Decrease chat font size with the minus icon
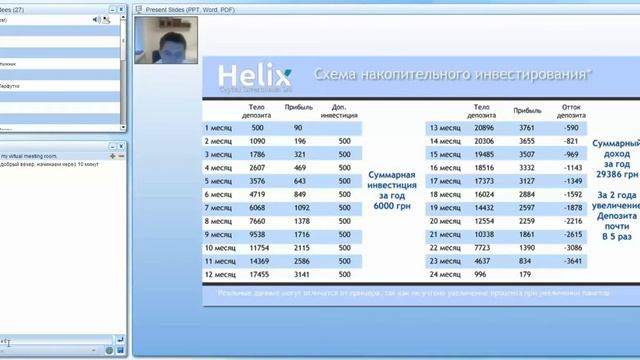 coord(121,156)
